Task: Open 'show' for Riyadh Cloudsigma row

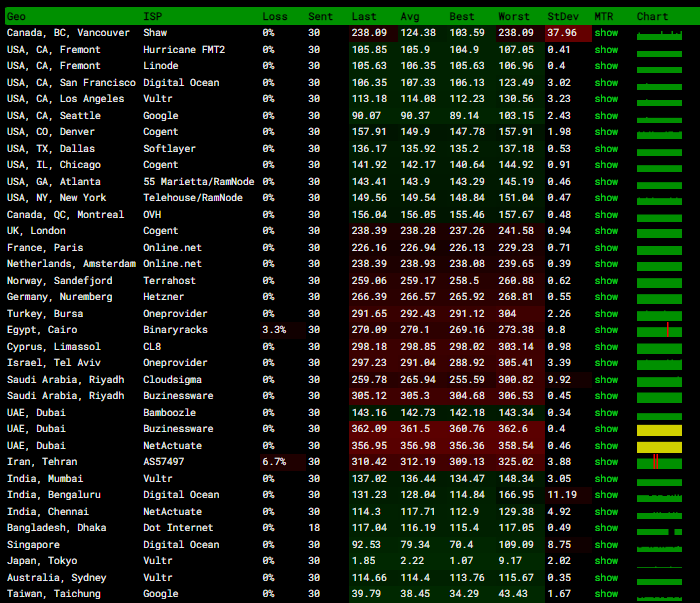Action: point(606,380)
